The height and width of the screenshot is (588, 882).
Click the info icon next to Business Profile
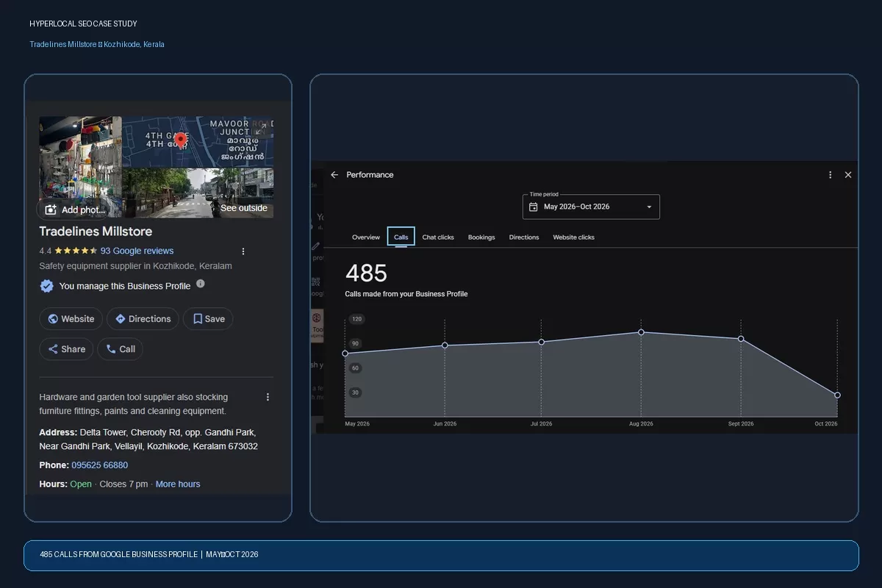tap(201, 284)
